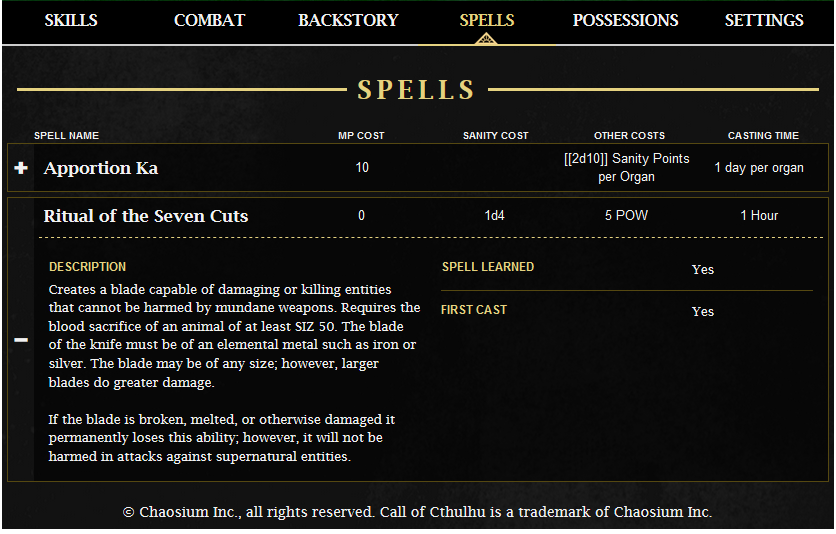Open the Possessions tab
The height and width of the screenshot is (534, 836).
point(625,20)
